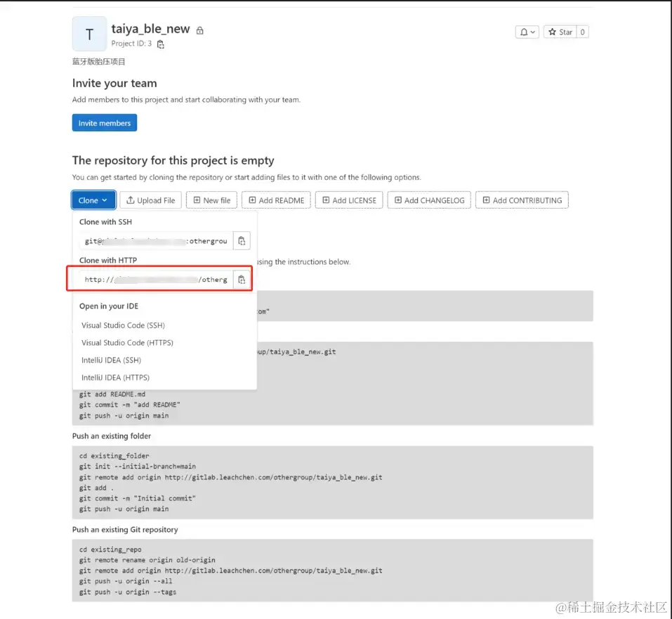The height and width of the screenshot is (619, 672).
Task: Open in Visual Studio Code (SSH)
Action: coord(124,325)
